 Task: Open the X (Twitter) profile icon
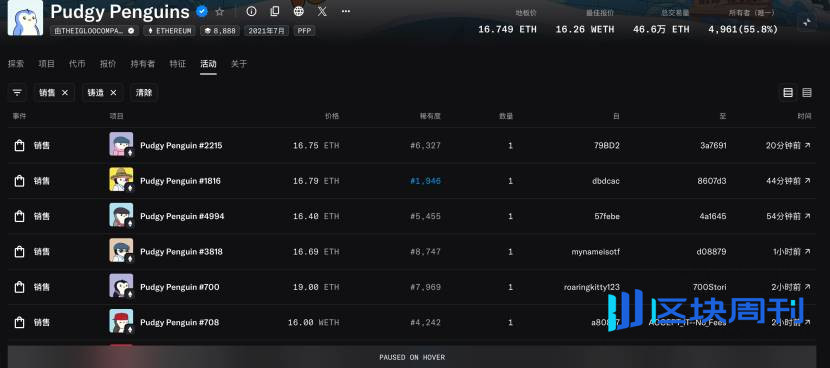[x=322, y=11]
